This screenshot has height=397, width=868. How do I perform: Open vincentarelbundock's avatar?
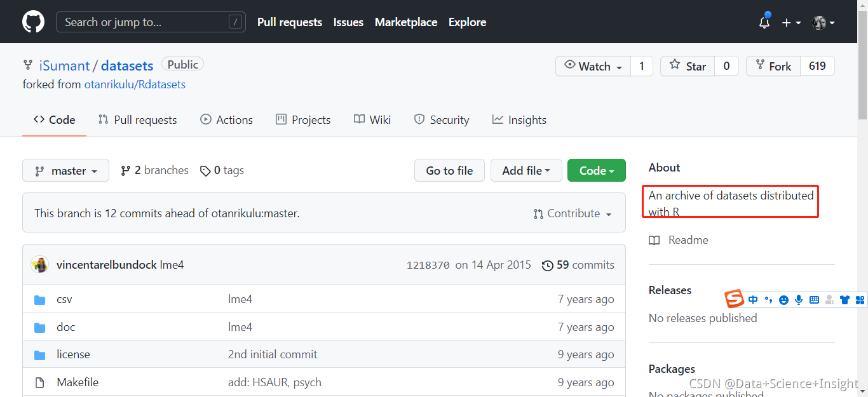[x=40, y=265]
